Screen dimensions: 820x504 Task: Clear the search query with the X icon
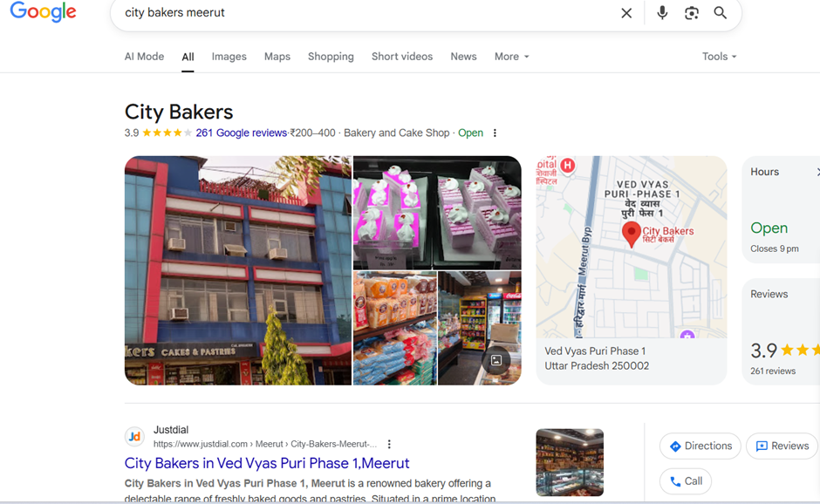[626, 13]
